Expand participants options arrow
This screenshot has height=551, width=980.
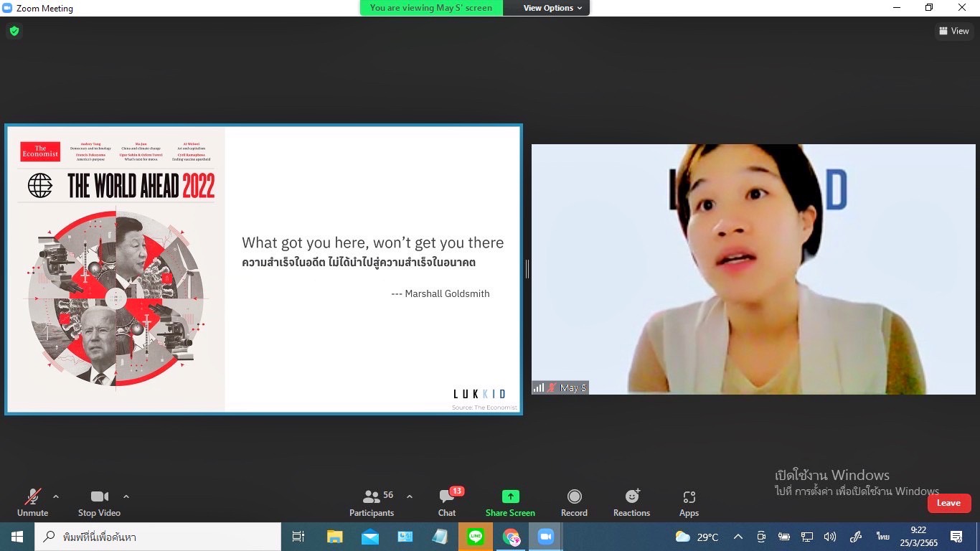point(410,496)
